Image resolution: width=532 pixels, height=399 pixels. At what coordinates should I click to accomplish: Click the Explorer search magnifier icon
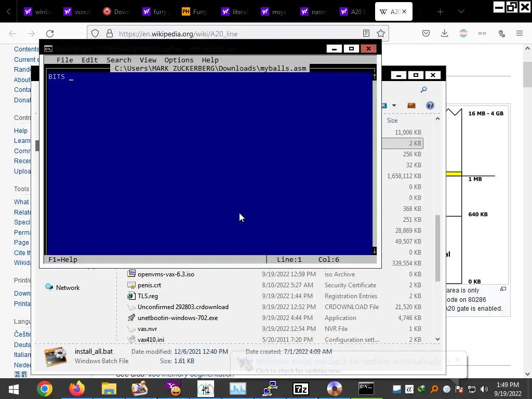(423, 89)
